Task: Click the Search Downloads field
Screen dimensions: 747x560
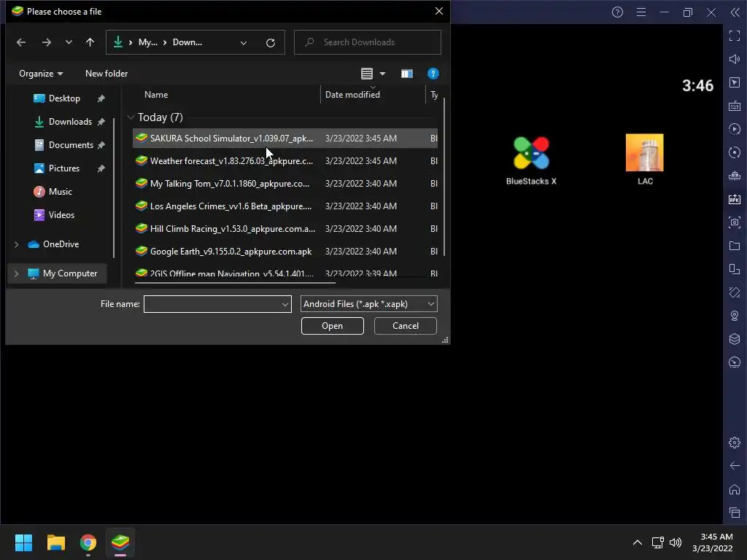Action: [x=368, y=42]
